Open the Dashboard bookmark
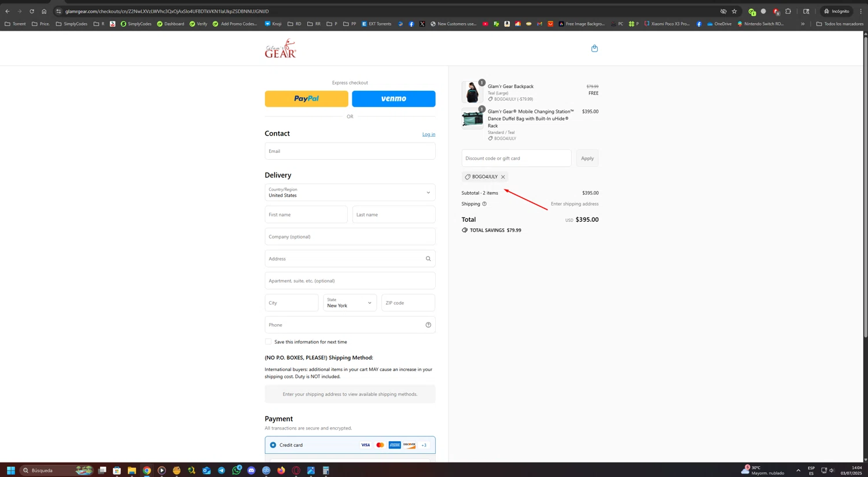 (x=171, y=24)
